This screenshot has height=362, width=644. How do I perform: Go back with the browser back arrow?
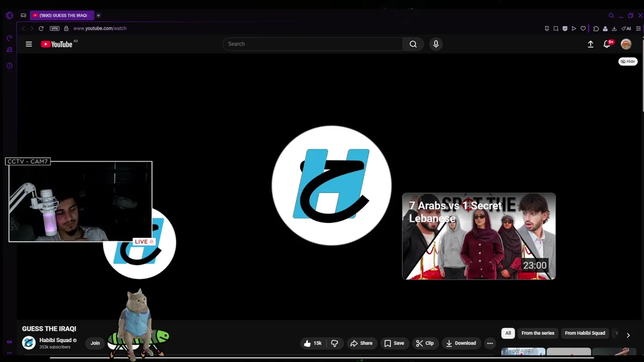tap(23, 29)
